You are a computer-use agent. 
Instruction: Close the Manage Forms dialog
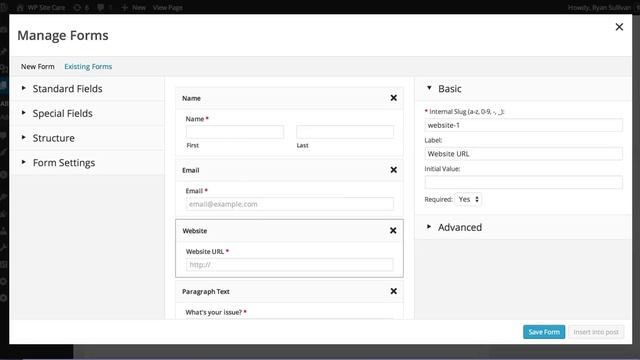619,27
